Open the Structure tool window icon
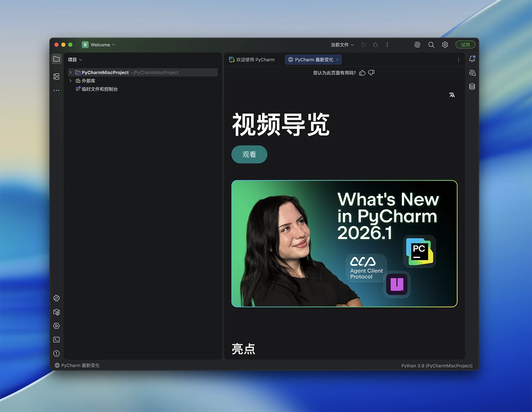Viewport: 532px width, 412px height. coord(56,76)
